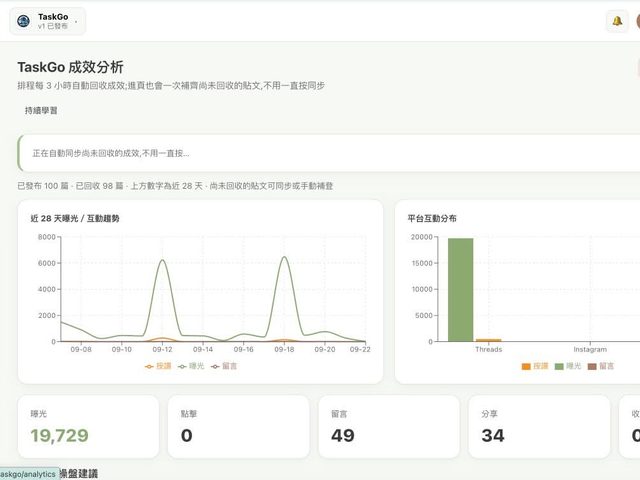
Task: Click the 09-08 date label on x-axis
Action: click(81, 349)
